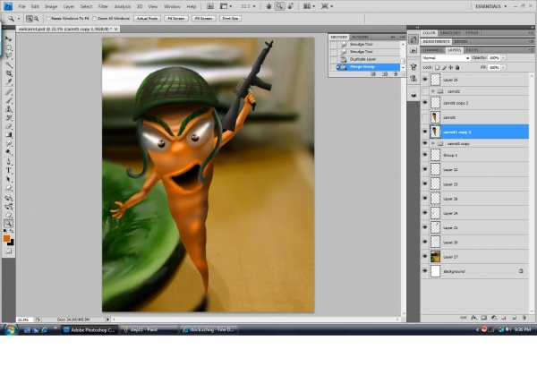Select the Horizontal Type tool
537x392 pixels.
[x=9, y=171]
